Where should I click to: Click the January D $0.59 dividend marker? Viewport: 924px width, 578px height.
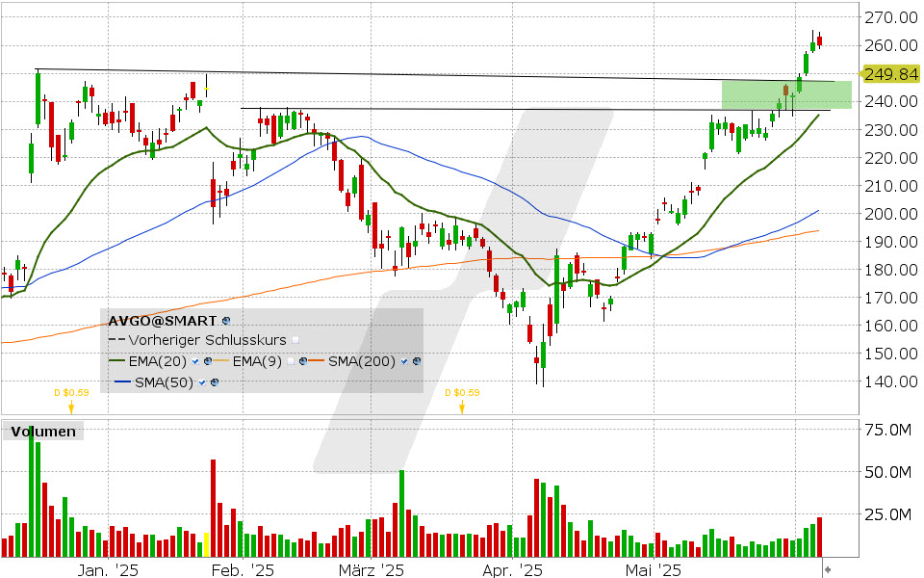click(71, 400)
